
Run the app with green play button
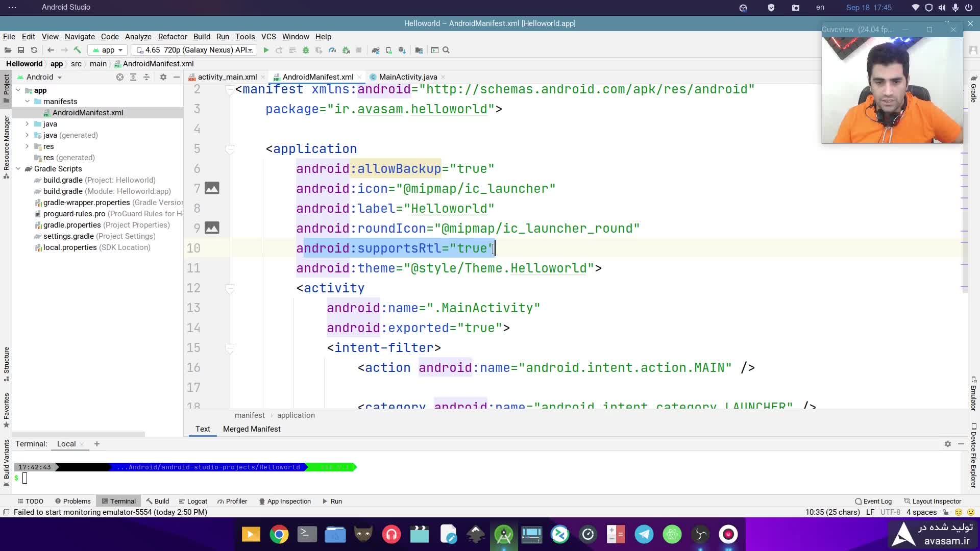[x=266, y=50]
